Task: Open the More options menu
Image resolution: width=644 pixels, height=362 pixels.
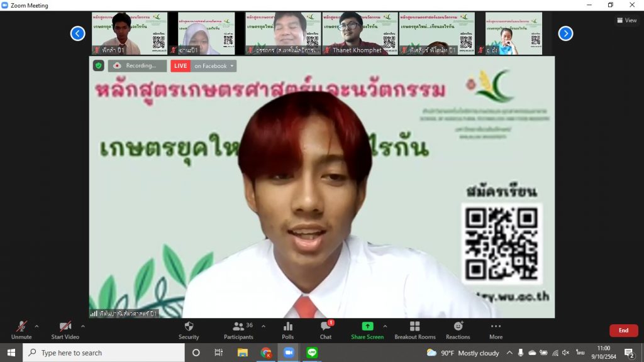Action: 496,330
